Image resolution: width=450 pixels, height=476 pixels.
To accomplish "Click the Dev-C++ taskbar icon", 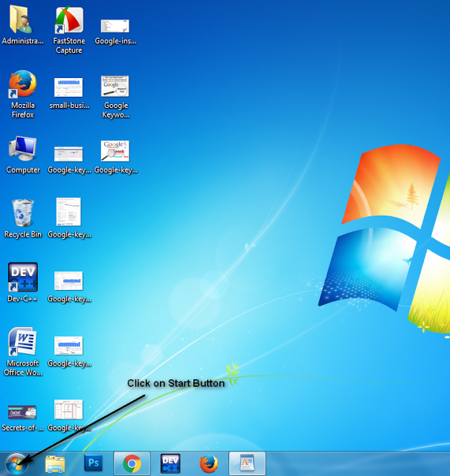I will tap(170, 463).
